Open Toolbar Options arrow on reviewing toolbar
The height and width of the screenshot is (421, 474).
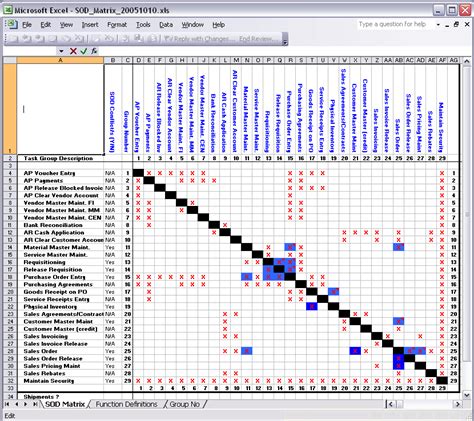(285, 39)
